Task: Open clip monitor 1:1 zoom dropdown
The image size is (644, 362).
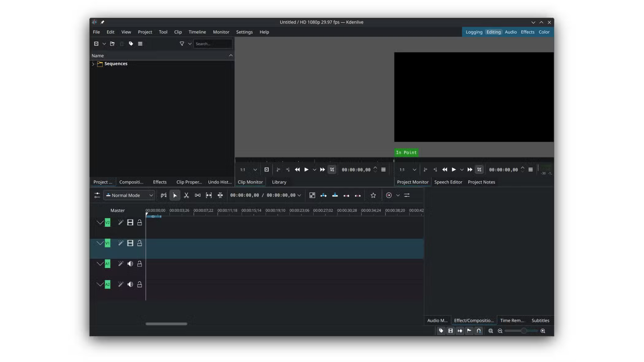Action: pyautogui.click(x=255, y=170)
